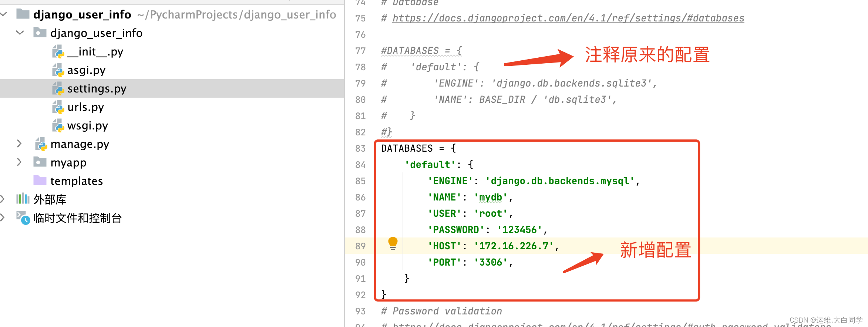Click the 'PORT' key on line 90
868x327 pixels.
tap(444, 262)
